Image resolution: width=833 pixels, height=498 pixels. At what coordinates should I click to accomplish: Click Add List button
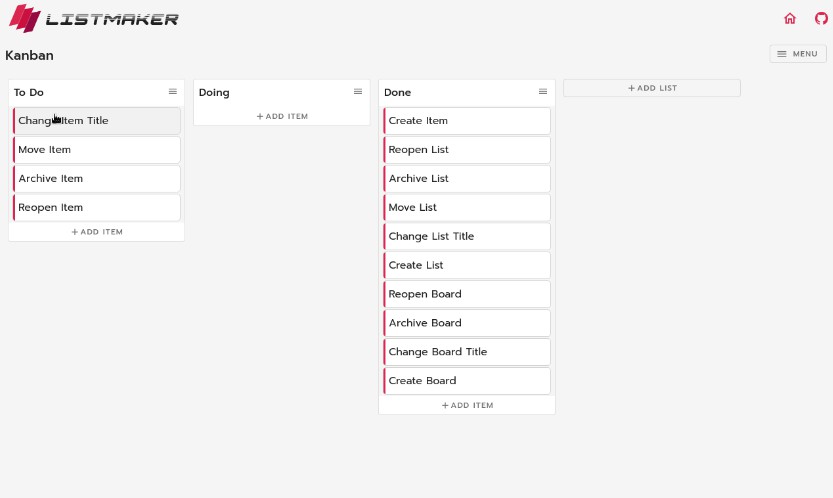coord(652,88)
